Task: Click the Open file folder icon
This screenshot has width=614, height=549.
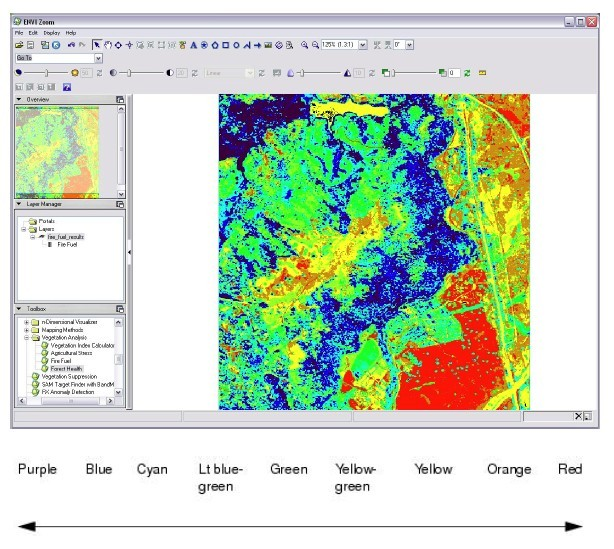Action: (x=19, y=45)
